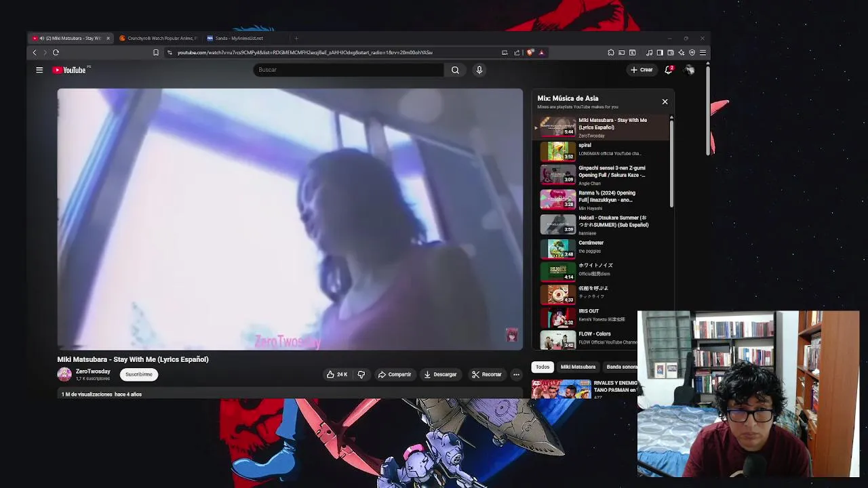Open the browser main menu
The image size is (868, 488).
tap(703, 52)
